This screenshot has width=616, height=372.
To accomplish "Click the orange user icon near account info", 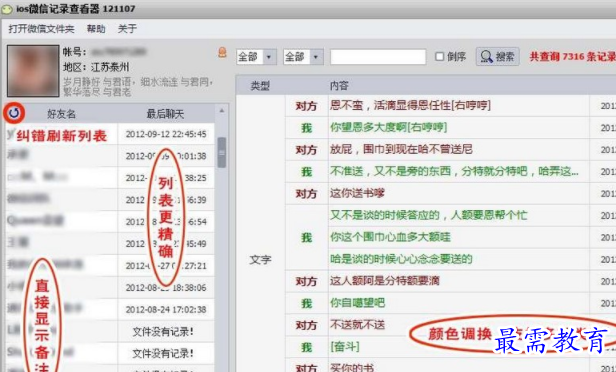I will (x=222, y=52).
